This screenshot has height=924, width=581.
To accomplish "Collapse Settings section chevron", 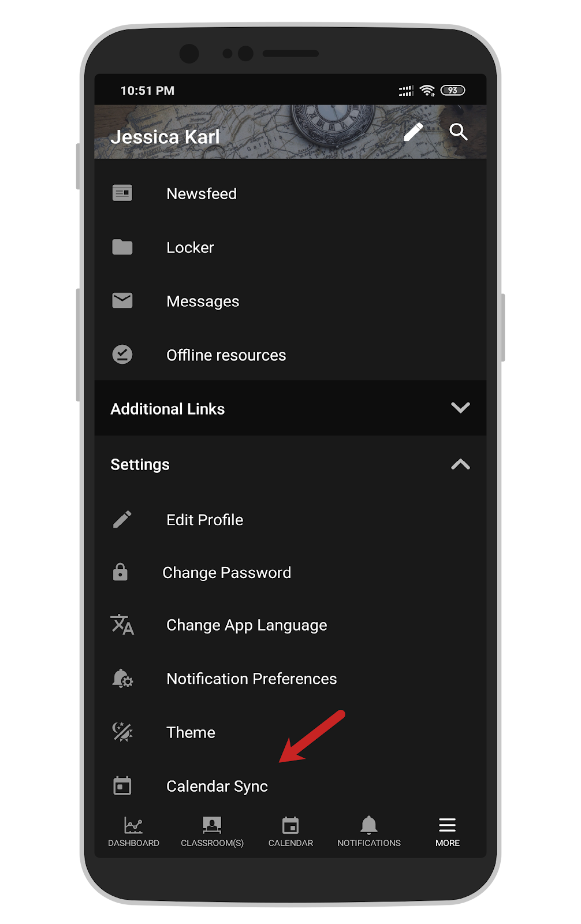I will (460, 464).
